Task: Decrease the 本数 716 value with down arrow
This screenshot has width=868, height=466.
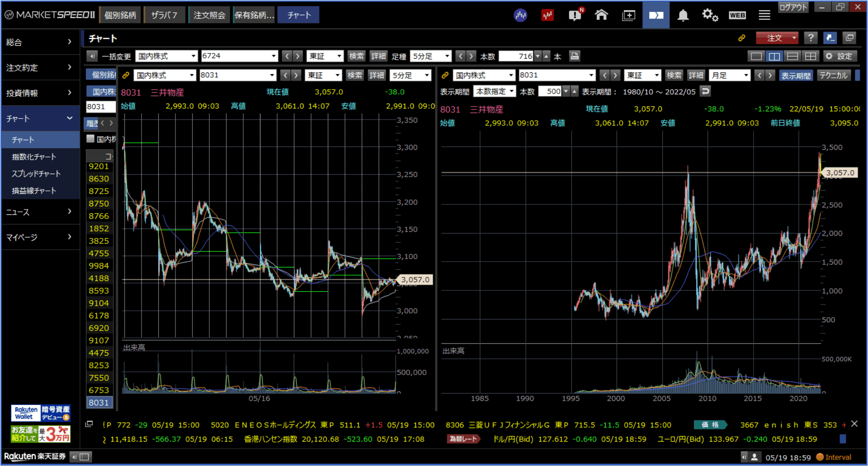Action: tap(538, 56)
